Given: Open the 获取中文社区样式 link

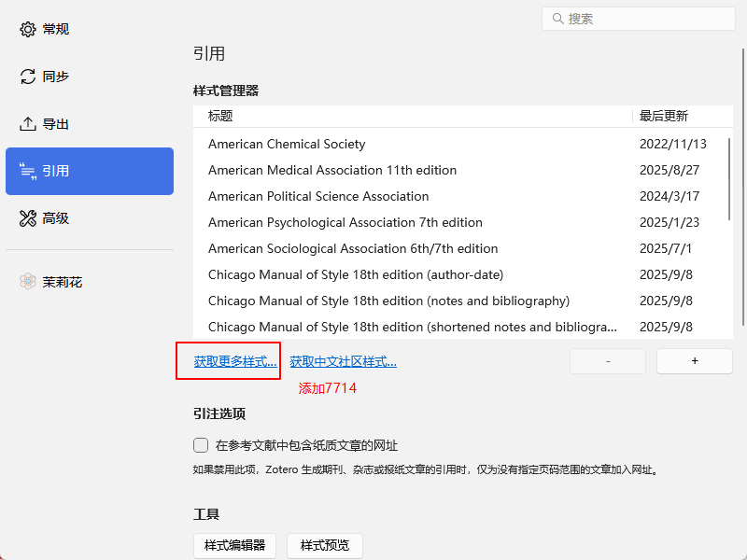Looking at the screenshot, I should (343, 361).
